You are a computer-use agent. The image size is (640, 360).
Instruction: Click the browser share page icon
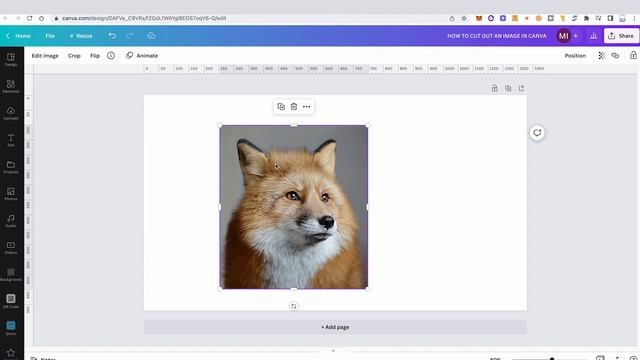click(x=452, y=18)
